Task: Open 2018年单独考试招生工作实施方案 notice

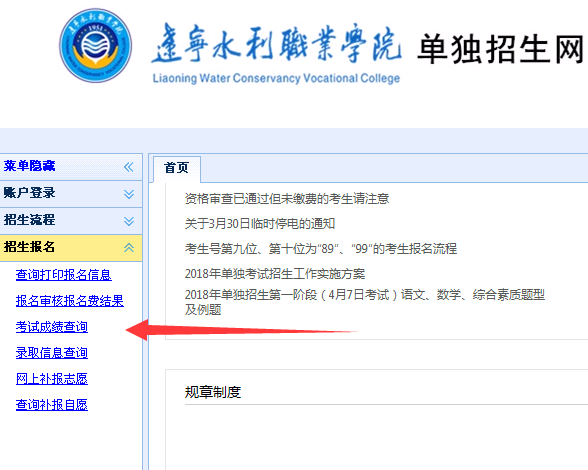Action: [274, 274]
